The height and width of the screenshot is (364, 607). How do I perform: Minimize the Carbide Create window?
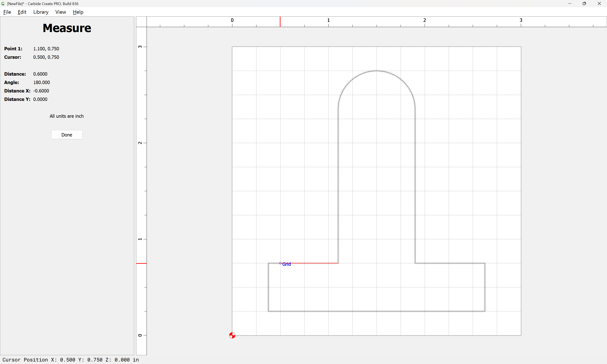(x=570, y=4)
